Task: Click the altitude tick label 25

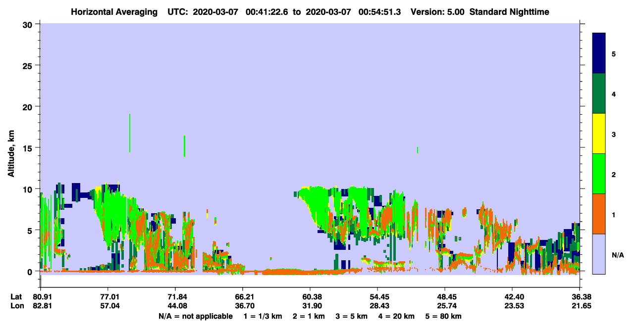Action: pos(28,65)
